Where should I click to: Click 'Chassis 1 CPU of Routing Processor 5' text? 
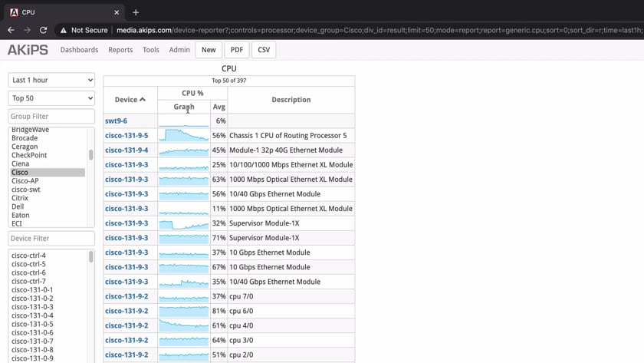click(288, 135)
